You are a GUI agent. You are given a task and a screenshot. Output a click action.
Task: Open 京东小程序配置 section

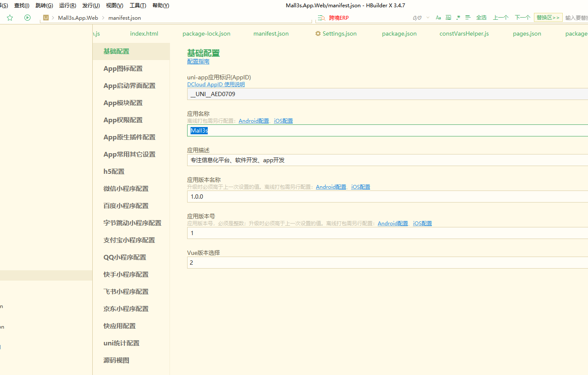tap(131, 308)
